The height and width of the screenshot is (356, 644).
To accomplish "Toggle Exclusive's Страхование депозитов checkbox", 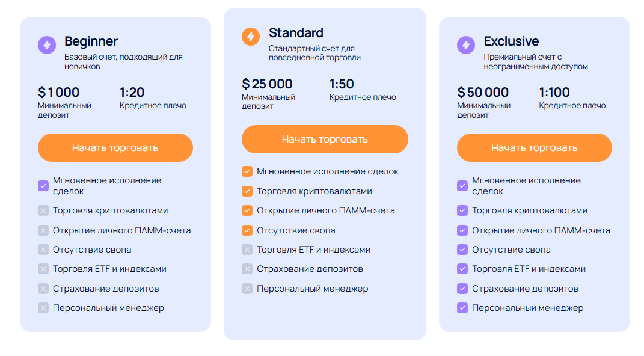I will (462, 289).
